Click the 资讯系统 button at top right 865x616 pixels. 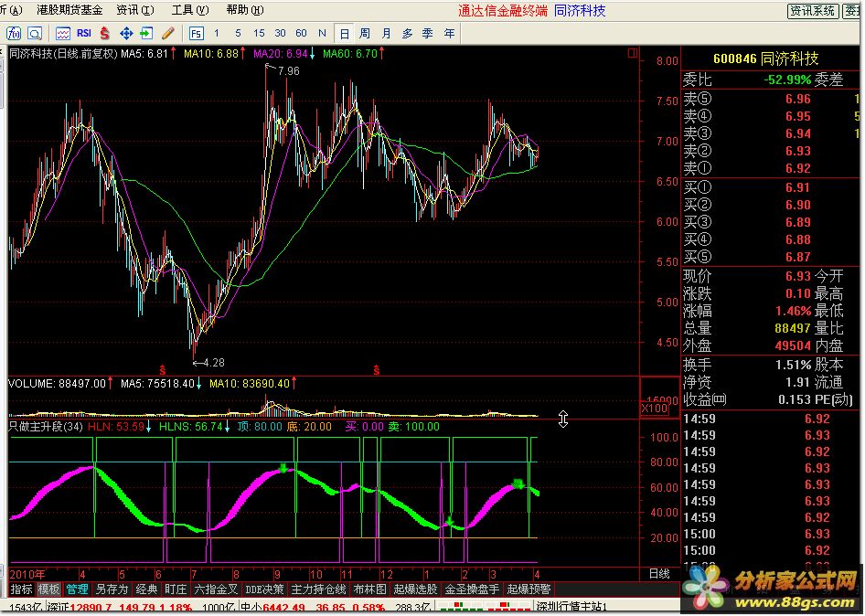pos(813,11)
